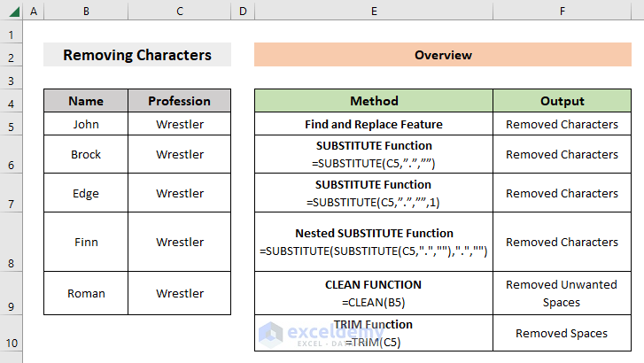Select the Find and Replace Feature cell
Image resolution: width=644 pixels, height=363 pixels.
click(374, 125)
